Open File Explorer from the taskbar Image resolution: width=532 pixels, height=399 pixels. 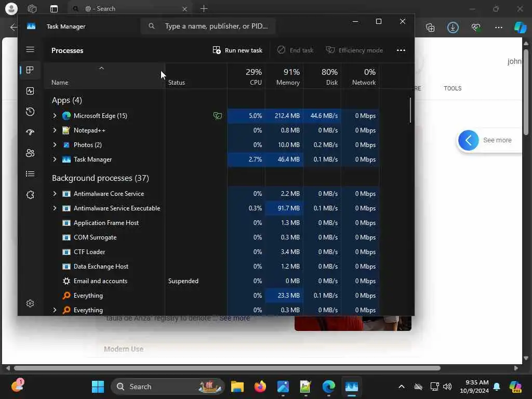click(237, 387)
